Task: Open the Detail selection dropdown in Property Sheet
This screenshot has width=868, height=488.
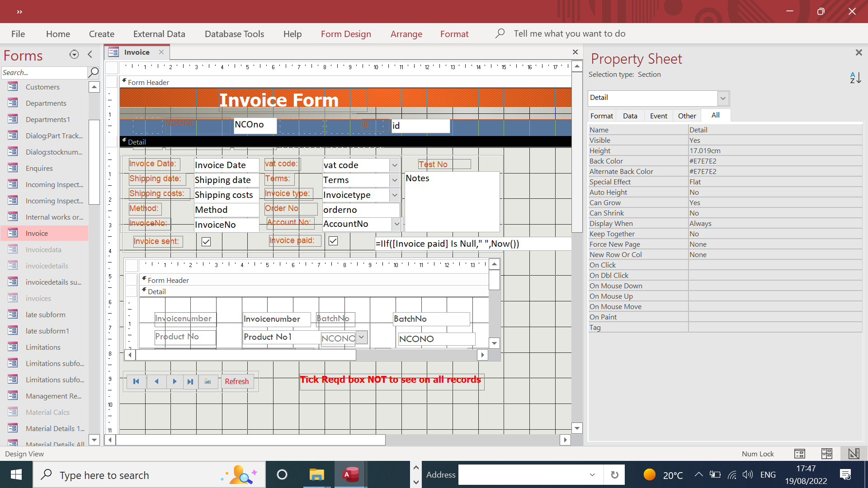Action: tap(722, 98)
